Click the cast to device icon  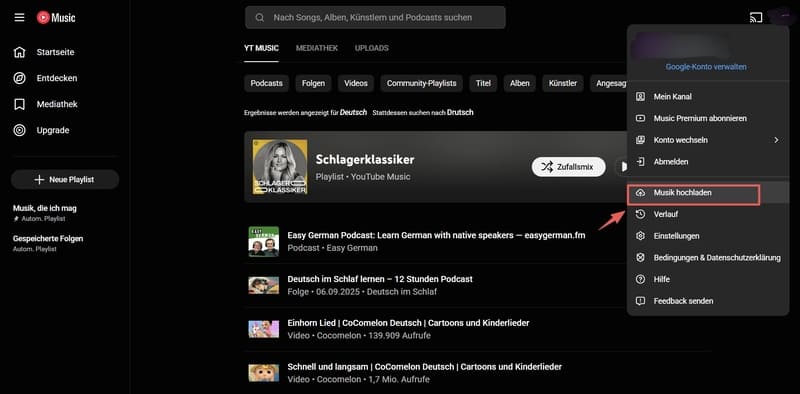756,18
